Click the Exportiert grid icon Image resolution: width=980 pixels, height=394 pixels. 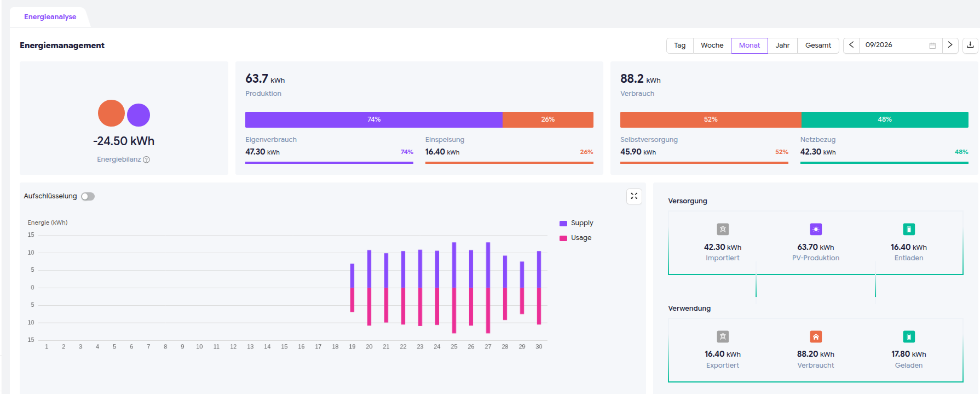point(723,336)
